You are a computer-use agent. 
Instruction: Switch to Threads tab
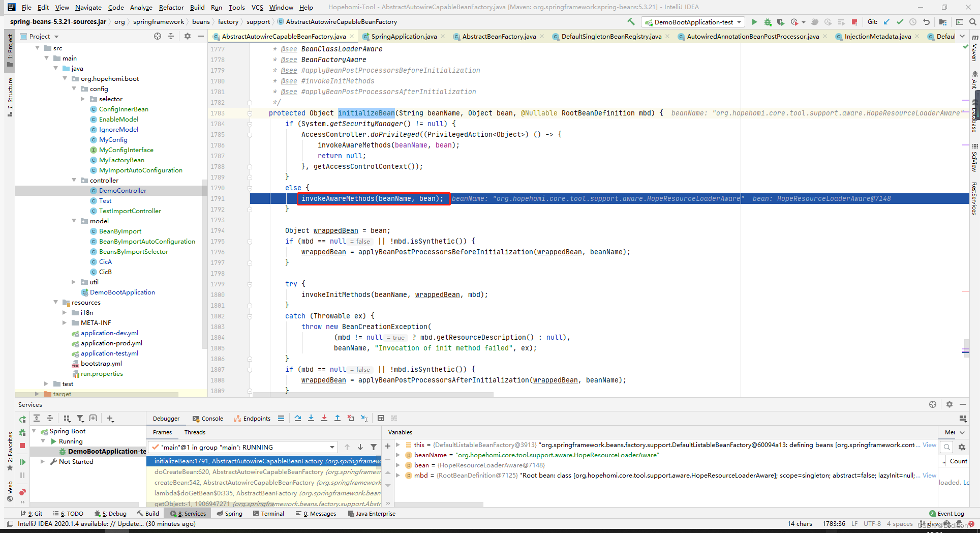click(x=195, y=432)
